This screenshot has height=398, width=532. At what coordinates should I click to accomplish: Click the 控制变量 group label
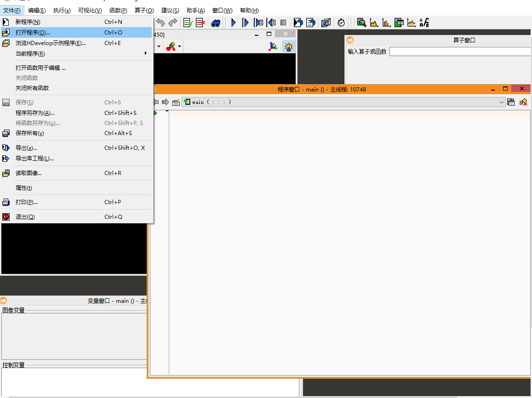pyautogui.click(x=14, y=365)
